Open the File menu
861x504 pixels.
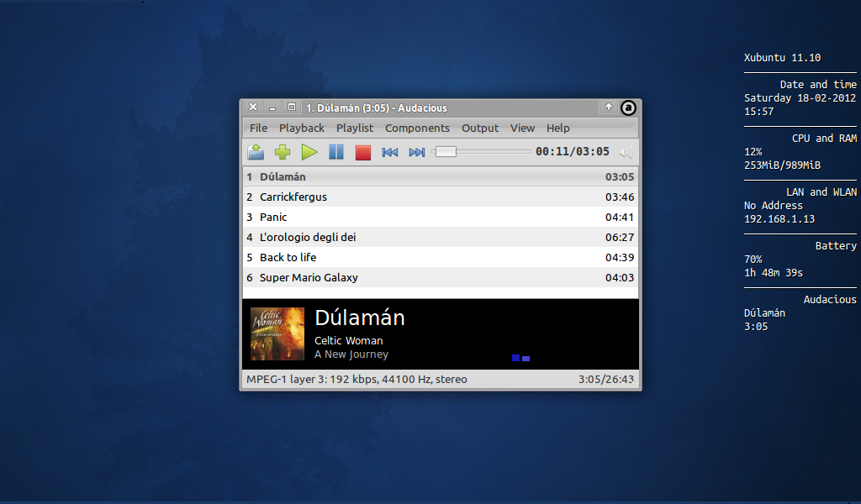coord(259,128)
